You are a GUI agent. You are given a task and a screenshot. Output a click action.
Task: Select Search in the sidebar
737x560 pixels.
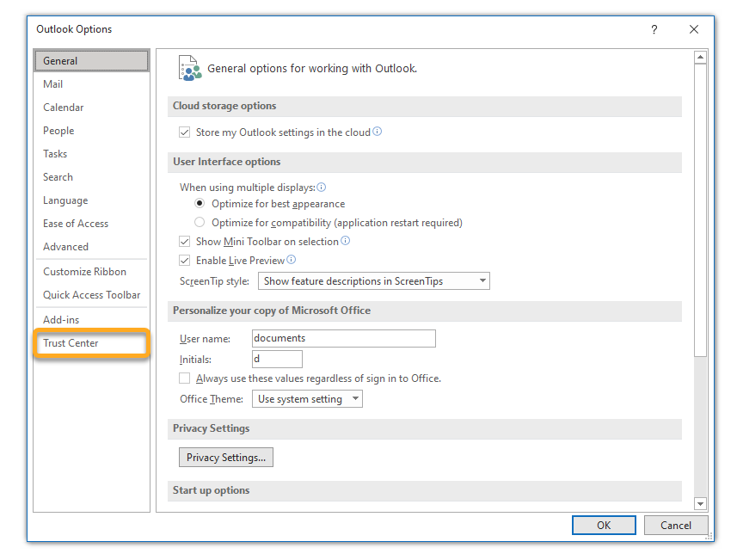92,177
